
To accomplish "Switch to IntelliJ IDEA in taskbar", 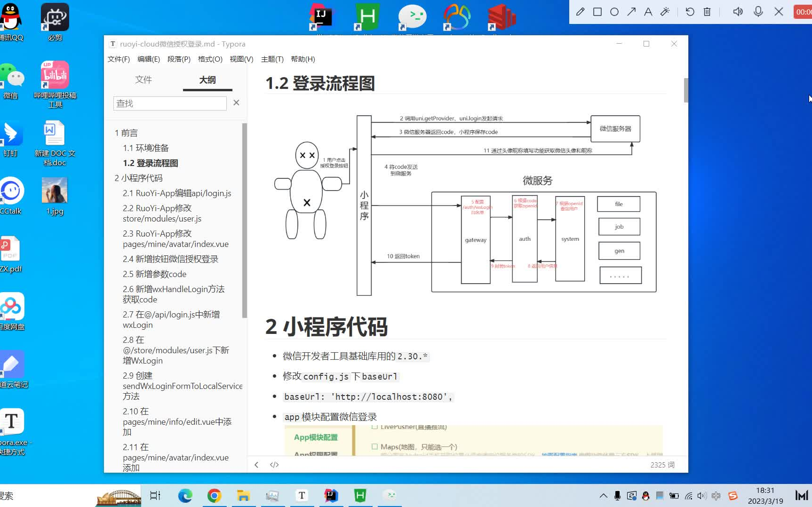I will (331, 495).
